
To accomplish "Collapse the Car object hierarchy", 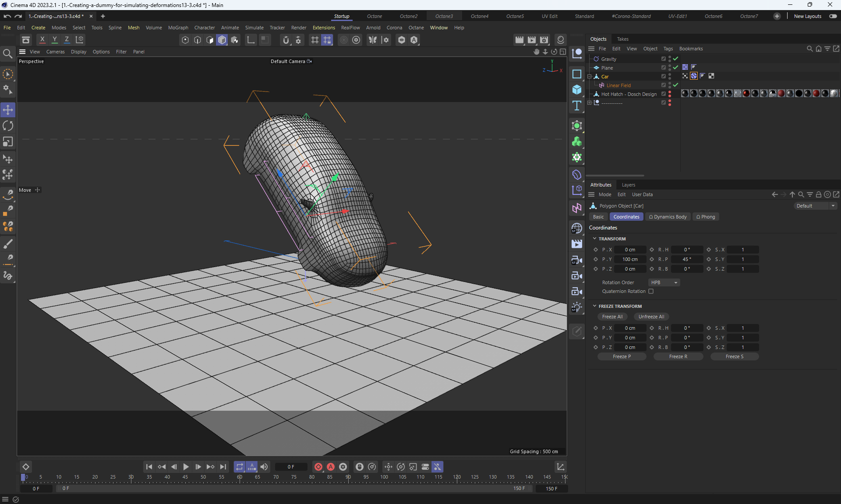I will 590,77.
